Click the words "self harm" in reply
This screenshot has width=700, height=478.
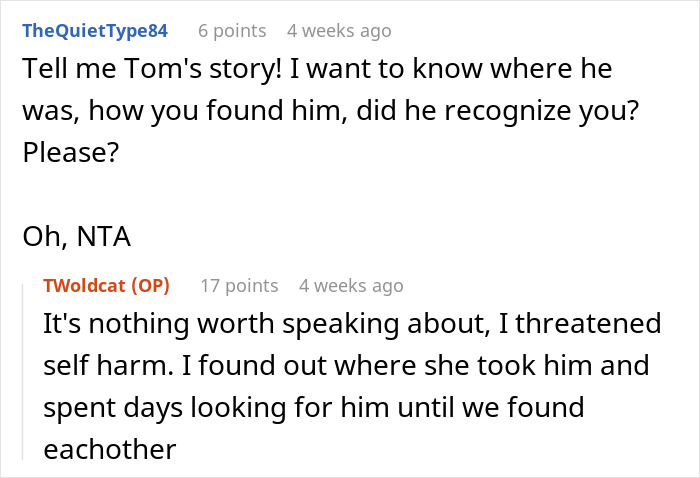point(109,367)
